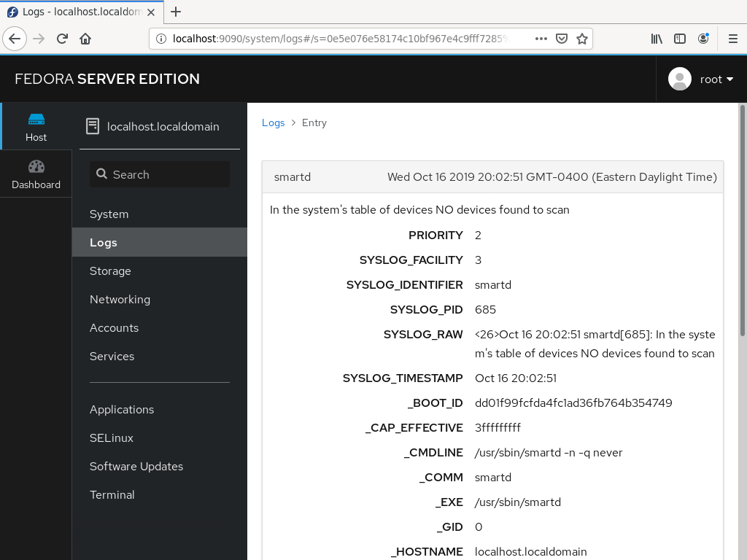Click the SYSLOG_IDENTIFIER value smartd
Viewport: 747px width, 560px height.
(x=493, y=285)
